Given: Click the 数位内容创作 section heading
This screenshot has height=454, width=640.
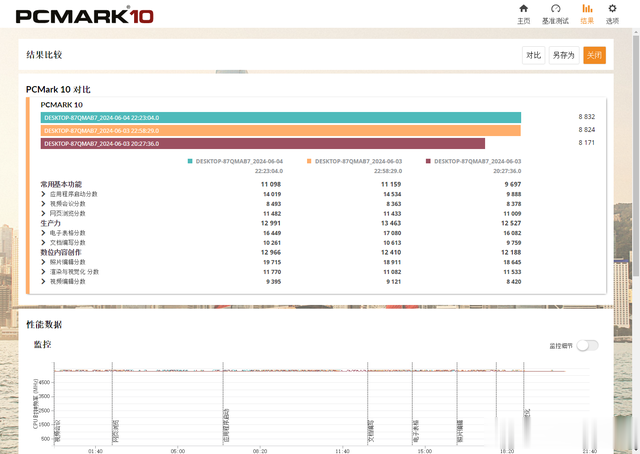Looking at the screenshot, I should pos(61,252).
